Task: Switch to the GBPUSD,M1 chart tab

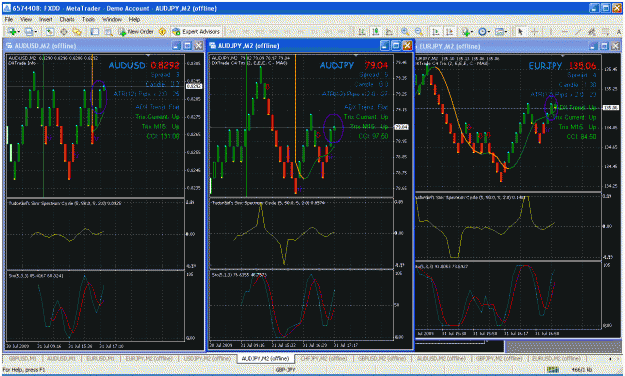Action: click(x=22, y=359)
